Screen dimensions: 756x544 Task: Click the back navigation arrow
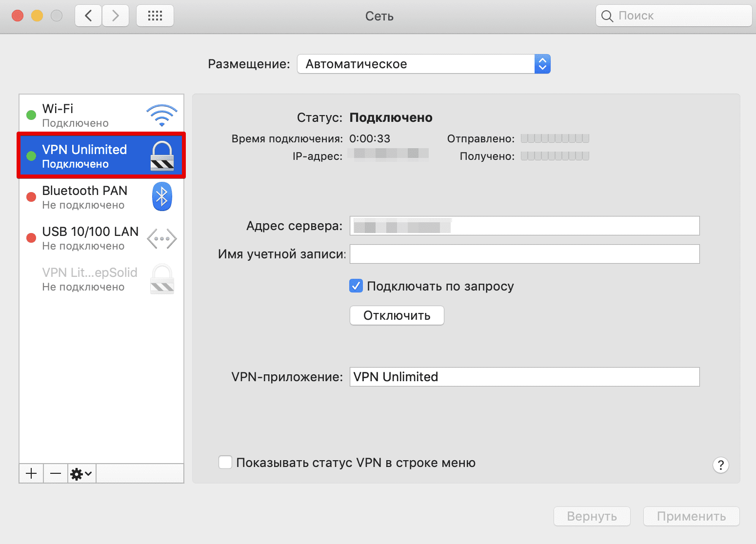pyautogui.click(x=88, y=15)
